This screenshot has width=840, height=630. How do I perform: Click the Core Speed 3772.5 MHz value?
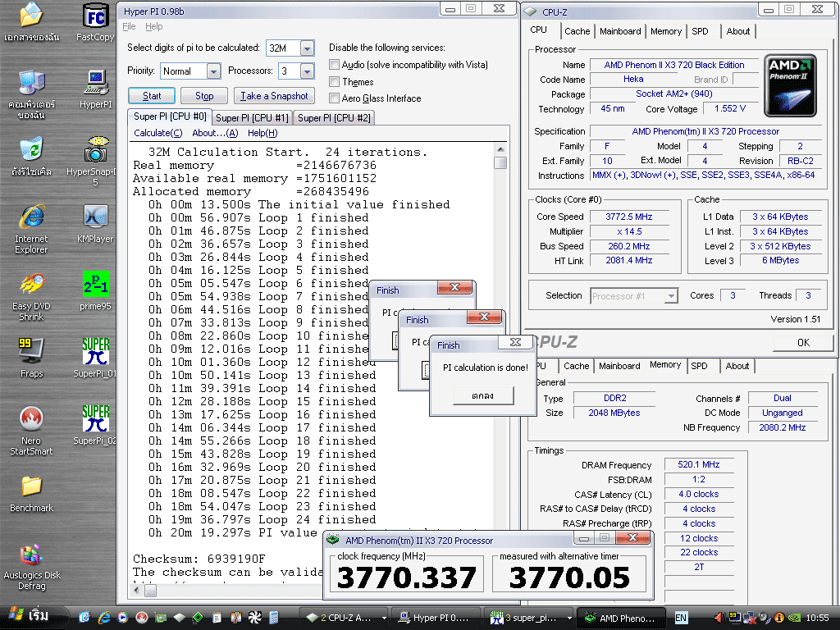tap(629, 217)
